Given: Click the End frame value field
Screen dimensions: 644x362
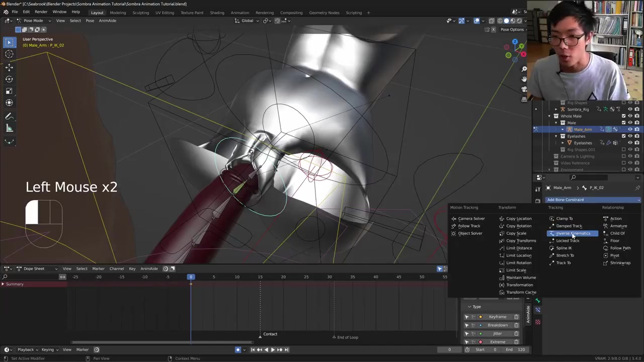Looking at the screenshot, I should 516,350.
